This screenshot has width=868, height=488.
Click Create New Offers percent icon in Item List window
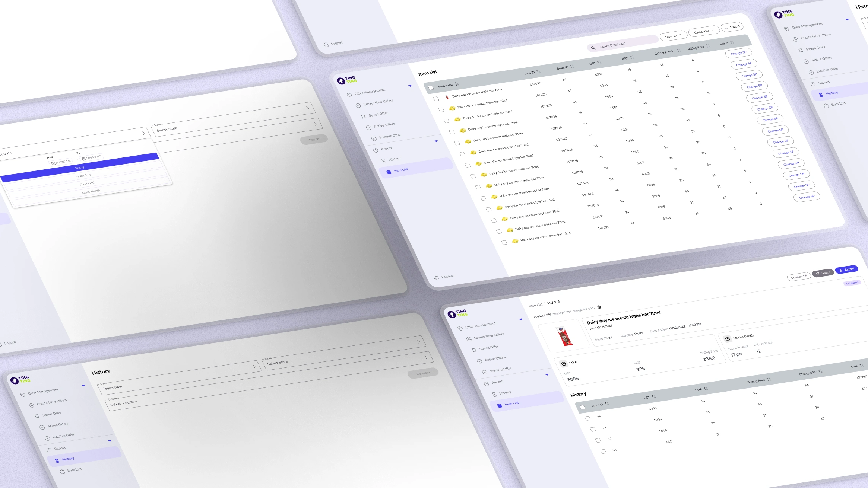pyautogui.click(x=358, y=105)
